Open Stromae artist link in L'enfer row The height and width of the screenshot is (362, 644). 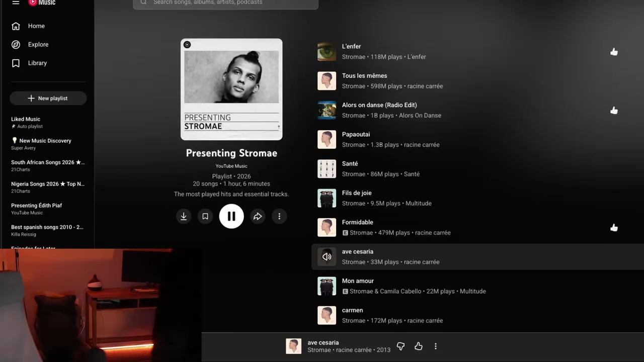(x=354, y=57)
